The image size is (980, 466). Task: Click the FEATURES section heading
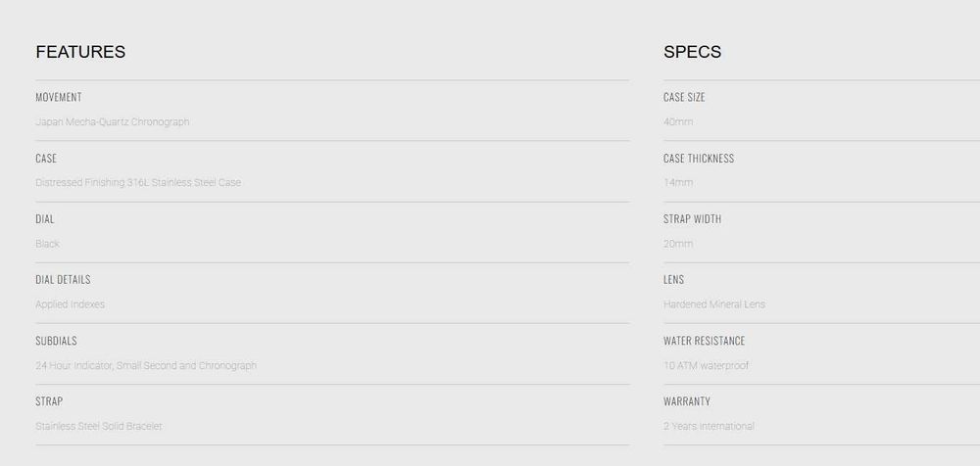click(x=80, y=52)
